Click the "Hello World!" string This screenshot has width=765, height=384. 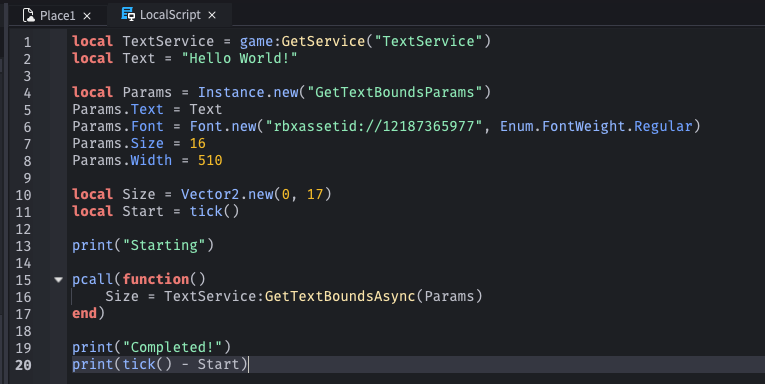tap(240, 59)
